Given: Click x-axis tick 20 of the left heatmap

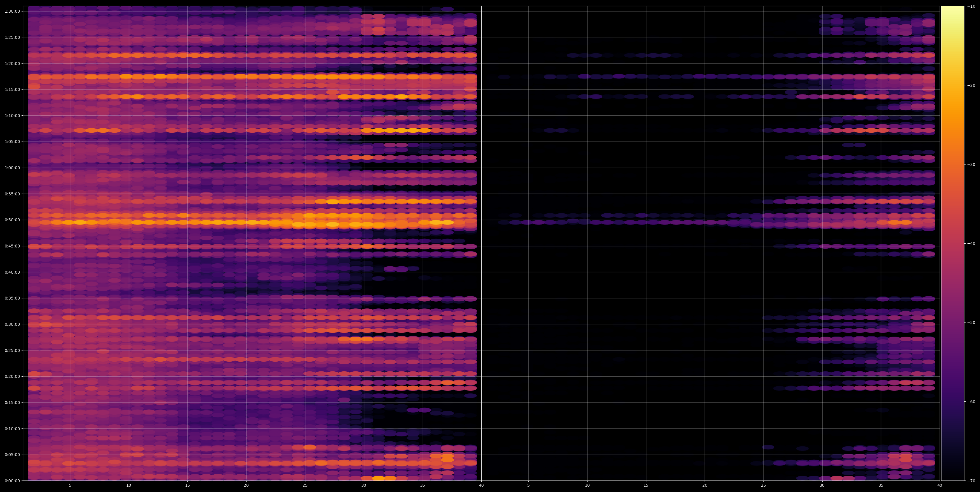Looking at the screenshot, I should click(246, 485).
